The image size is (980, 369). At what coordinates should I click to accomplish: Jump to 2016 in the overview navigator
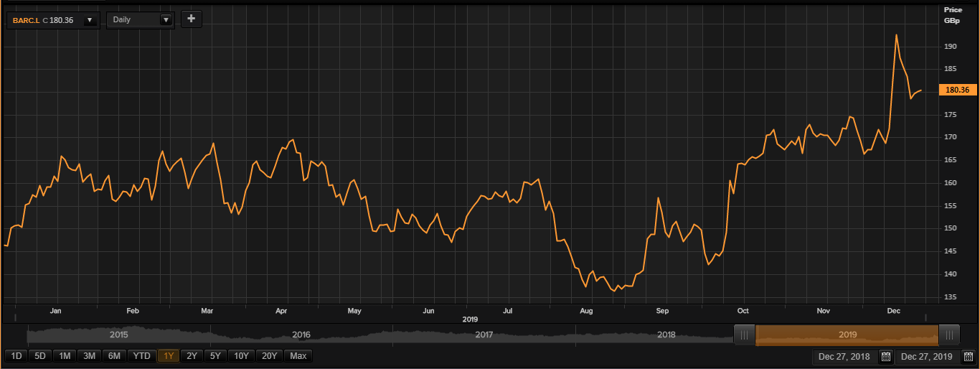click(301, 335)
